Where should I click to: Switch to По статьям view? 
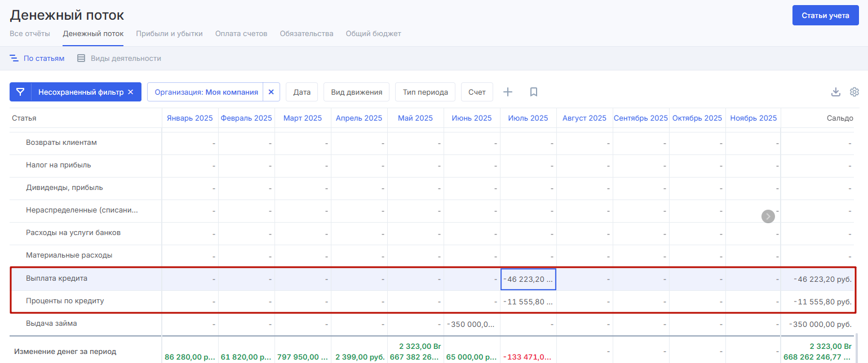coord(37,58)
